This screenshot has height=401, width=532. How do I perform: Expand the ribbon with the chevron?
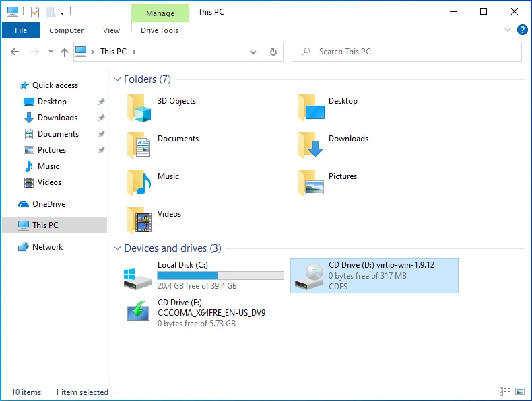point(508,30)
